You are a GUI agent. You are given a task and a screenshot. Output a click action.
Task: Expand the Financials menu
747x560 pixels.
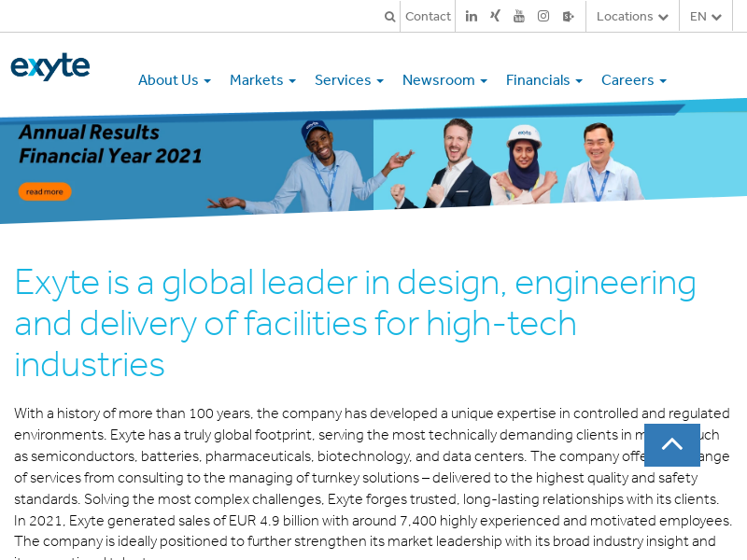click(544, 80)
